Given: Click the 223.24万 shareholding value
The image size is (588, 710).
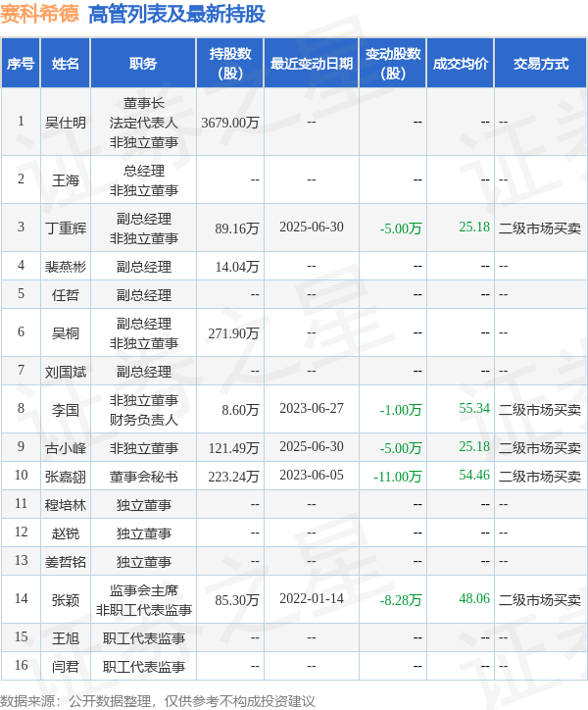Looking at the screenshot, I should 233,477.
